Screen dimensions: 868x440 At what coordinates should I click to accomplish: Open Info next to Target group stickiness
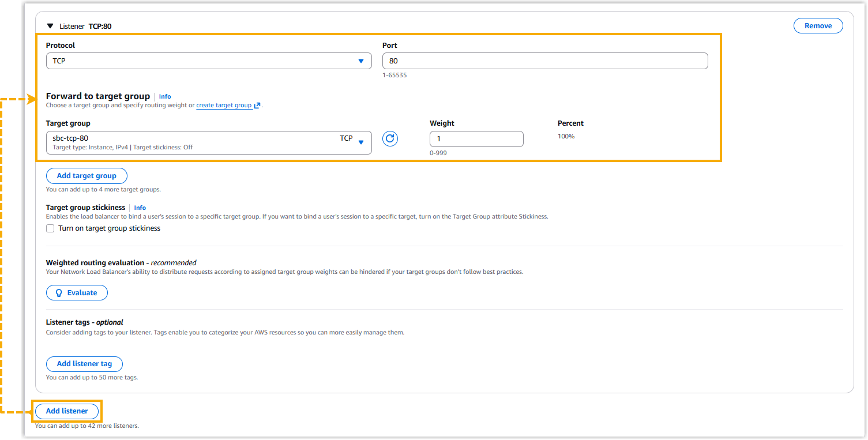tap(140, 208)
